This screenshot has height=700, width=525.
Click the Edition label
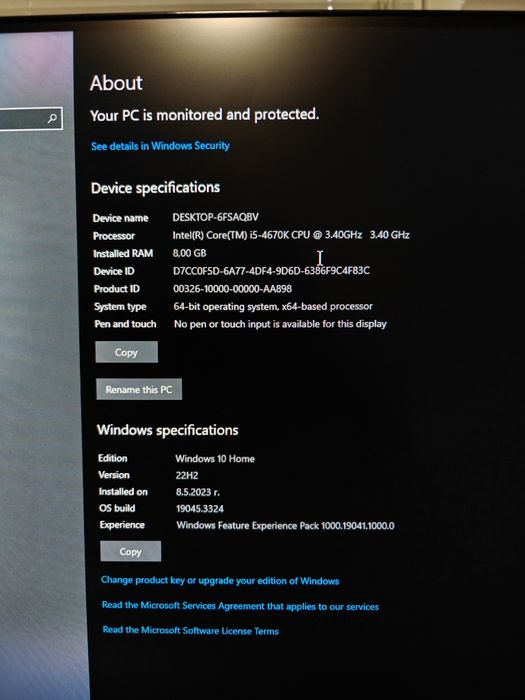113,458
